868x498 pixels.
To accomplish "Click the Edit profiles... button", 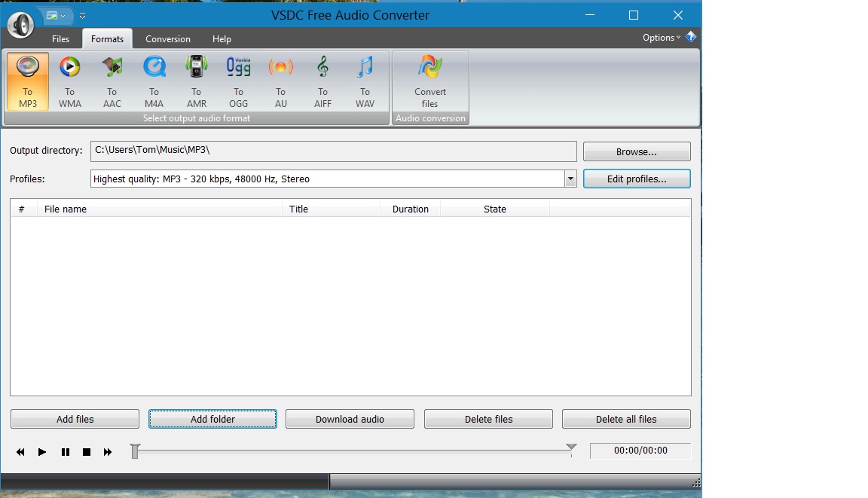I will [637, 179].
